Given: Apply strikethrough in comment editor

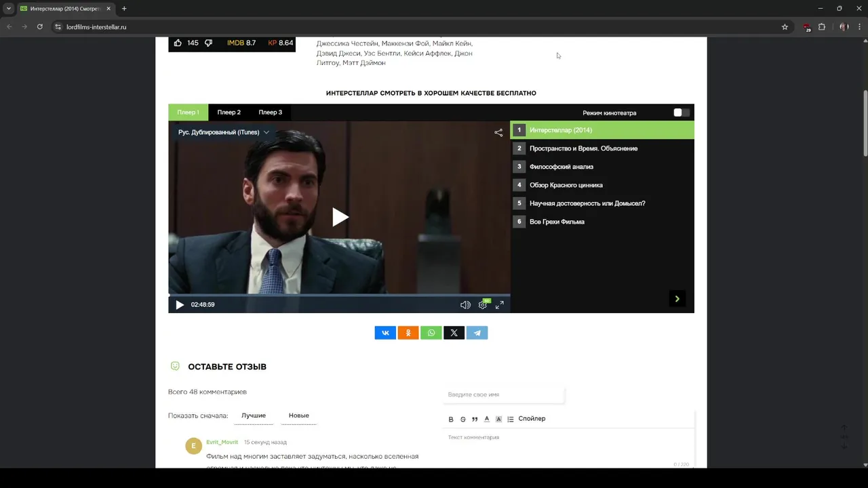Looking at the screenshot, I should tap(463, 419).
